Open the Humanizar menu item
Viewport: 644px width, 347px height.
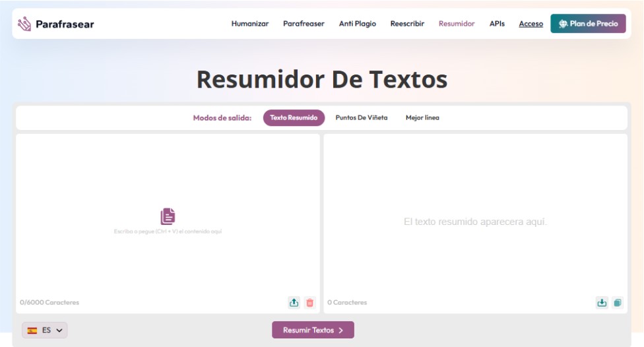pyautogui.click(x=249, y=24)
